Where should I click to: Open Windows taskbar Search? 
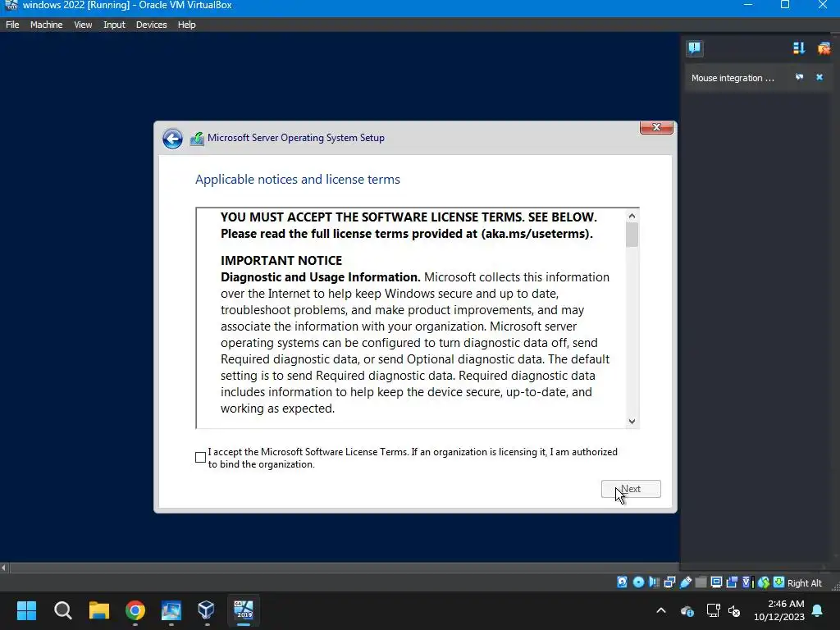click(62, 610)
